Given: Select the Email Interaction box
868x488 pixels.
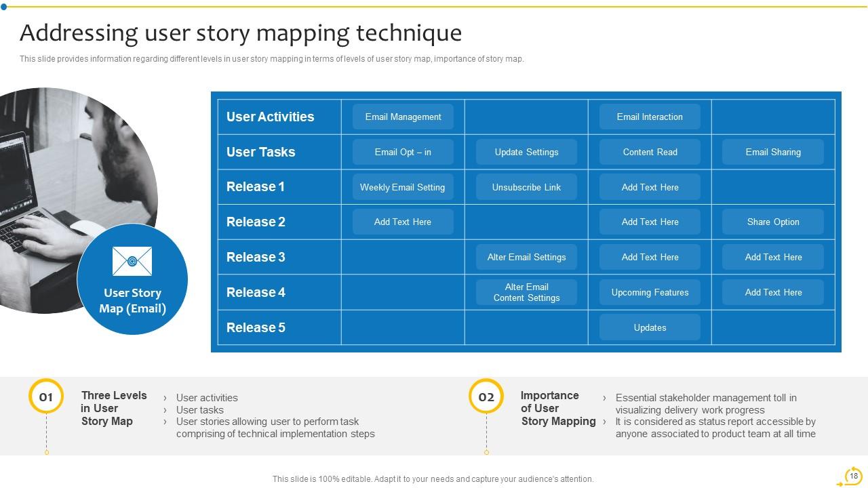Looking at the screenshot, I should (x=650, y=117).
